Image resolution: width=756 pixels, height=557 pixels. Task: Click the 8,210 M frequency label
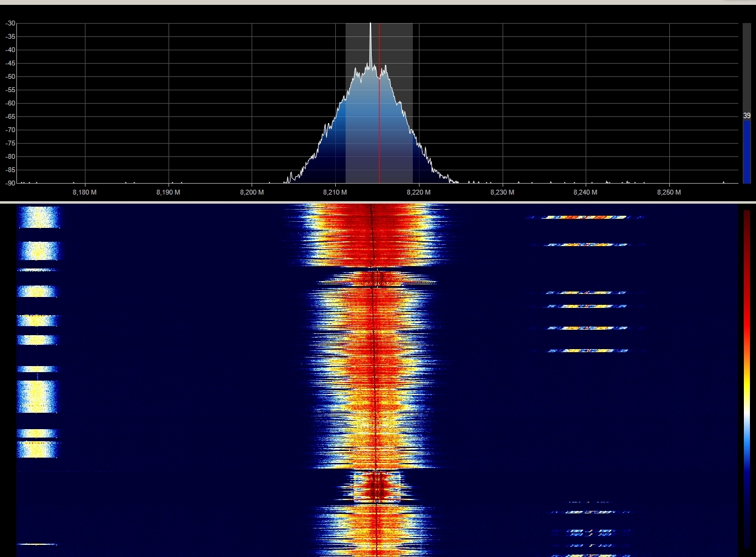click(x=335, y=193)
